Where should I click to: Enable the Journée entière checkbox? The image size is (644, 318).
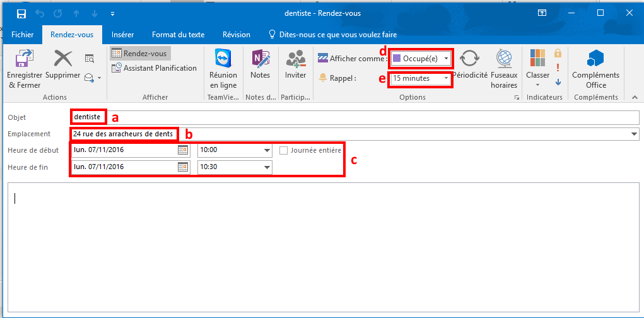pyautogui.click(x=284, y=150)
